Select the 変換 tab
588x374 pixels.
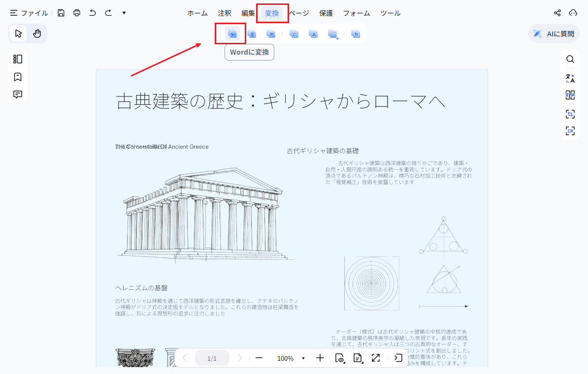pos(272,13)
